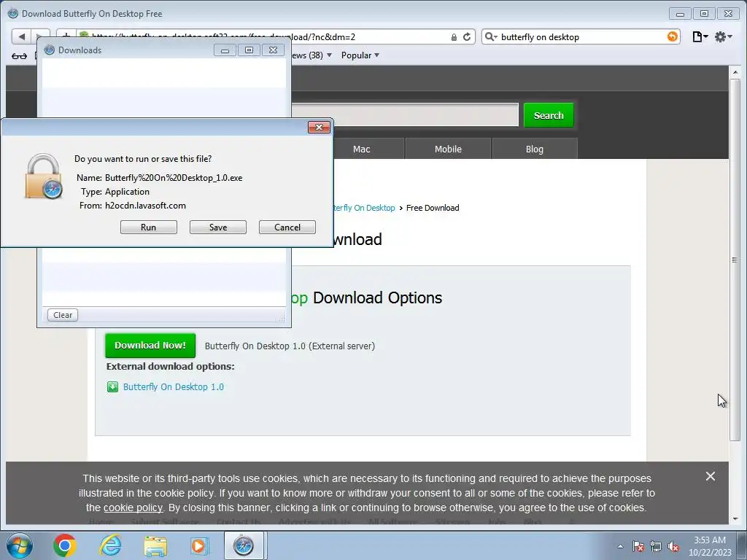This screenshot has width=747, height=560.
Task: Click the page scrollbar up arrow
Action: (x=735, y=72)
